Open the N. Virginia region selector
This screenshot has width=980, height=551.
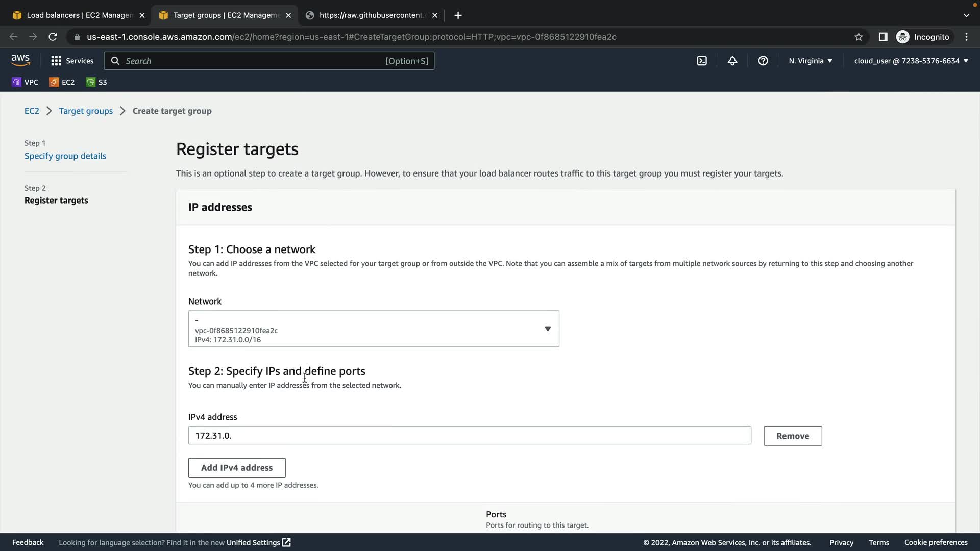coord(810,61)
